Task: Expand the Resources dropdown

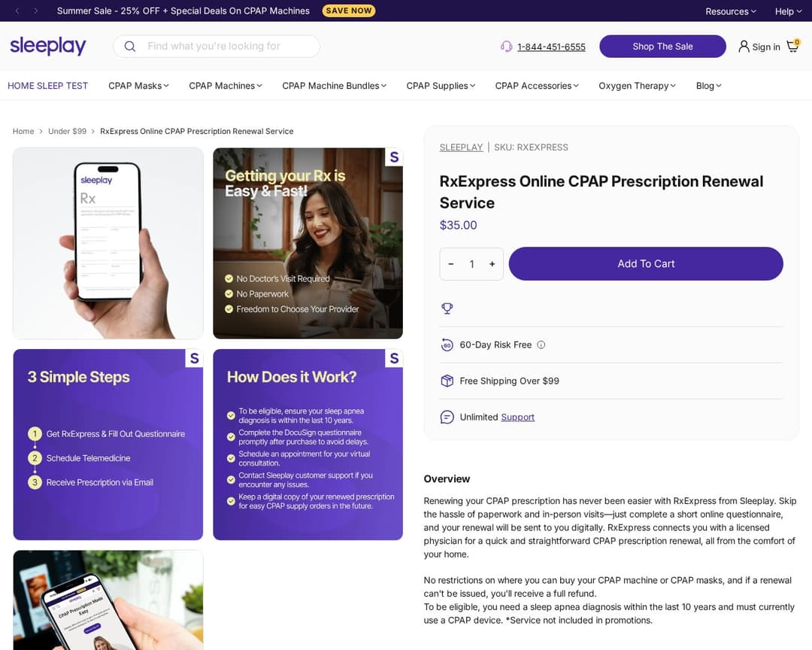Action: click(x=730, y=11)
